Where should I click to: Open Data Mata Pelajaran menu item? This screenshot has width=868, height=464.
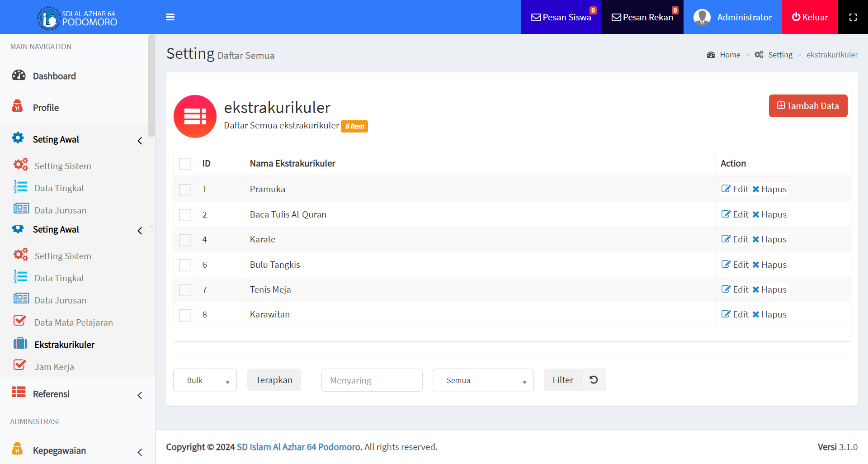click(73, 322)
